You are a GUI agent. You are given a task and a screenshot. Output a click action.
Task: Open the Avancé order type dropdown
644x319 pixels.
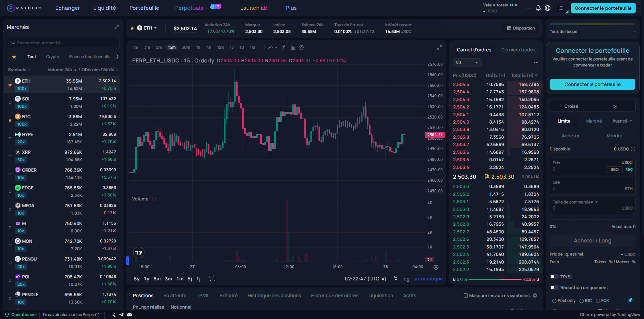coord(622,121)
